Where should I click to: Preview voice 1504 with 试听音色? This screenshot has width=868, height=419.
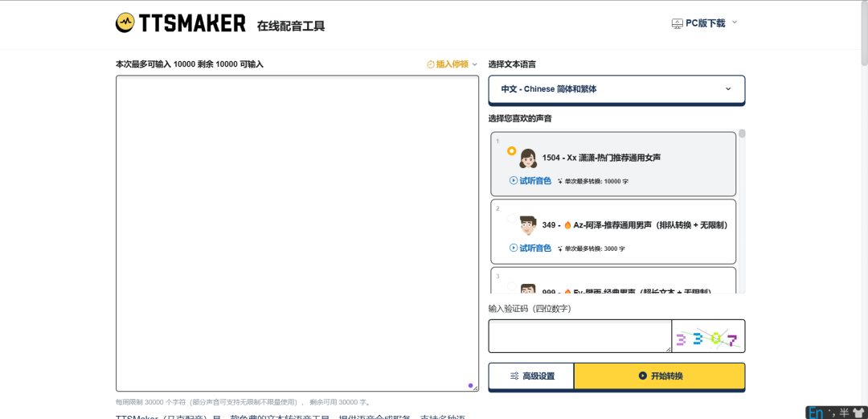[530, 181]
